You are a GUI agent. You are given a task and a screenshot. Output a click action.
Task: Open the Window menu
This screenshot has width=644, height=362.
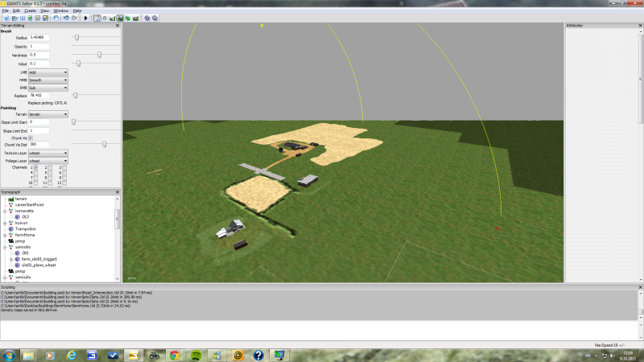pos(61,10)
